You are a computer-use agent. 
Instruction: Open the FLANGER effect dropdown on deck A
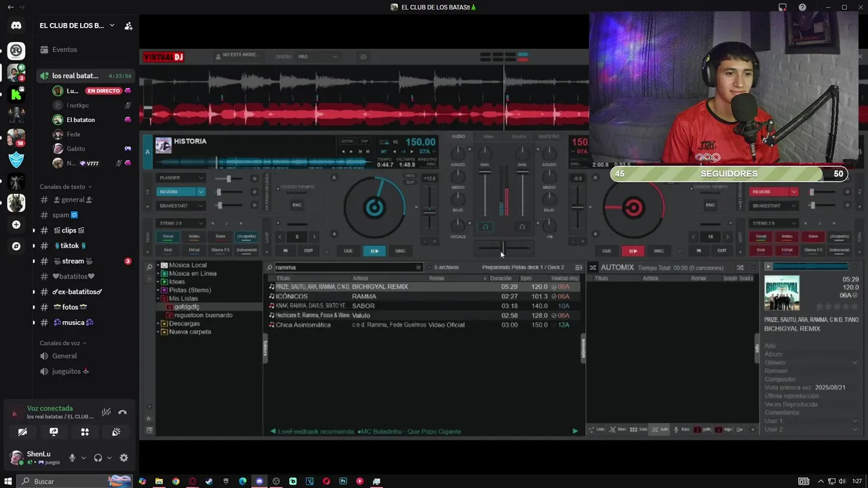pos(180,178)
